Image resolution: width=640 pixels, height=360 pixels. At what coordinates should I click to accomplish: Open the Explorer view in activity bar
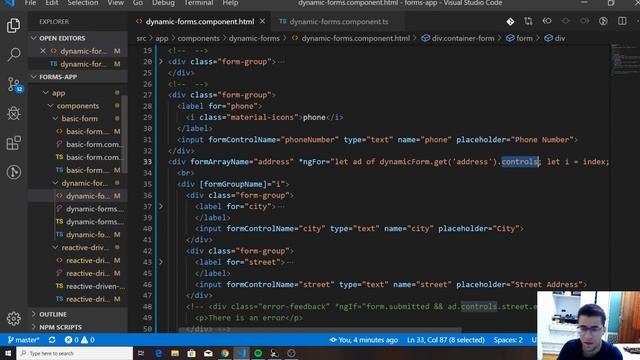point(13,26)
